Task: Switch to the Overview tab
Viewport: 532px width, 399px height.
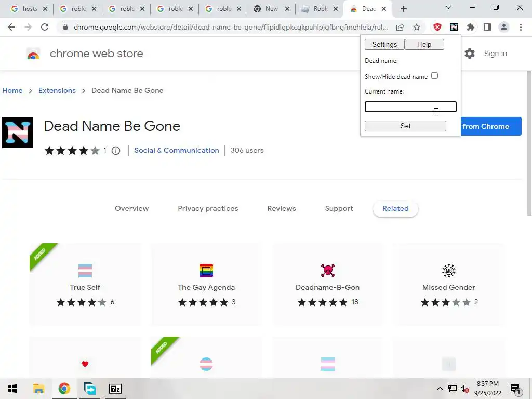Action: click(x=131, y=209)
